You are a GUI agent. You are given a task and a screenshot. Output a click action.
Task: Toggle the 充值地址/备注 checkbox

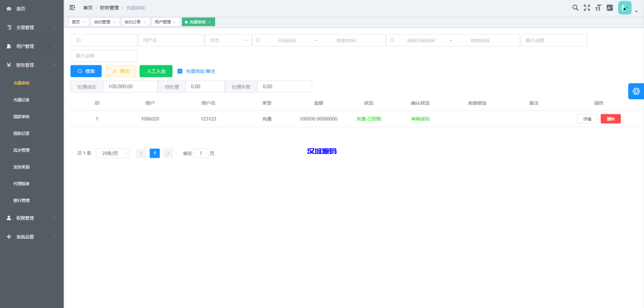[x=180, y=71]
